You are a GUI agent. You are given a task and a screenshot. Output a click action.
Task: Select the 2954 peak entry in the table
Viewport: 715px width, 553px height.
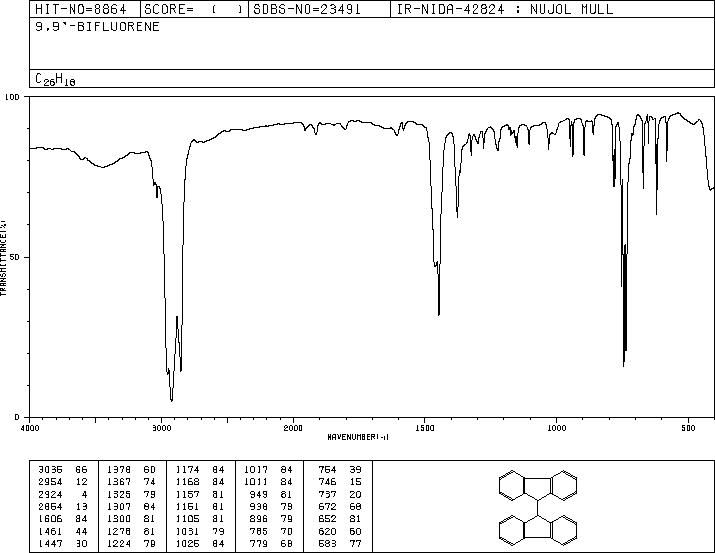click(x=63, y=482)
